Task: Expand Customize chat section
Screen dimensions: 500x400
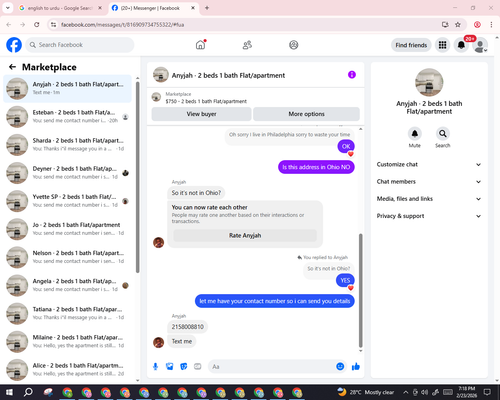Action: [x=429, y=164]
